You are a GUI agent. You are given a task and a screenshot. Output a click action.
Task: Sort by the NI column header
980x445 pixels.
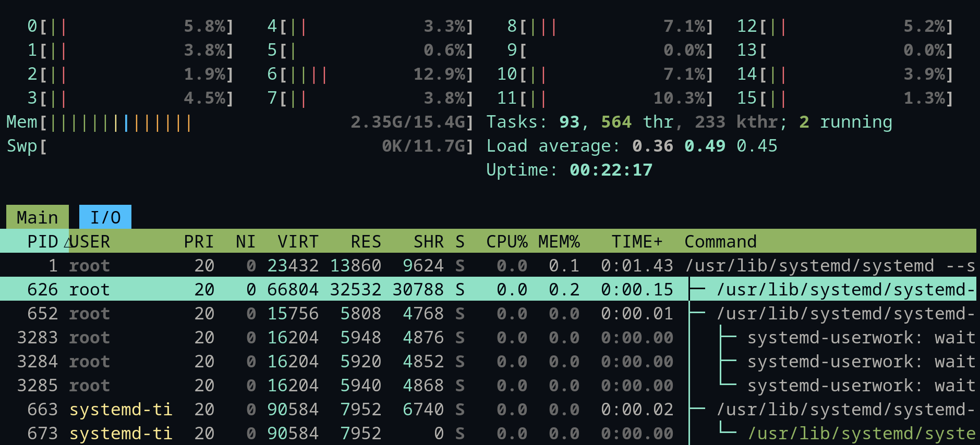click(x=246, y=241)
